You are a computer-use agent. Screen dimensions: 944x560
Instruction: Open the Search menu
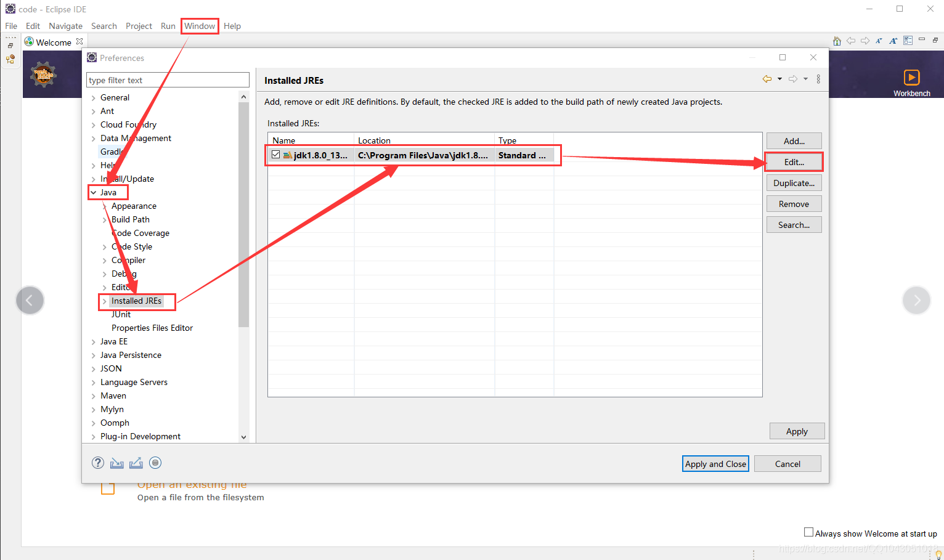[x=104, y=26]
